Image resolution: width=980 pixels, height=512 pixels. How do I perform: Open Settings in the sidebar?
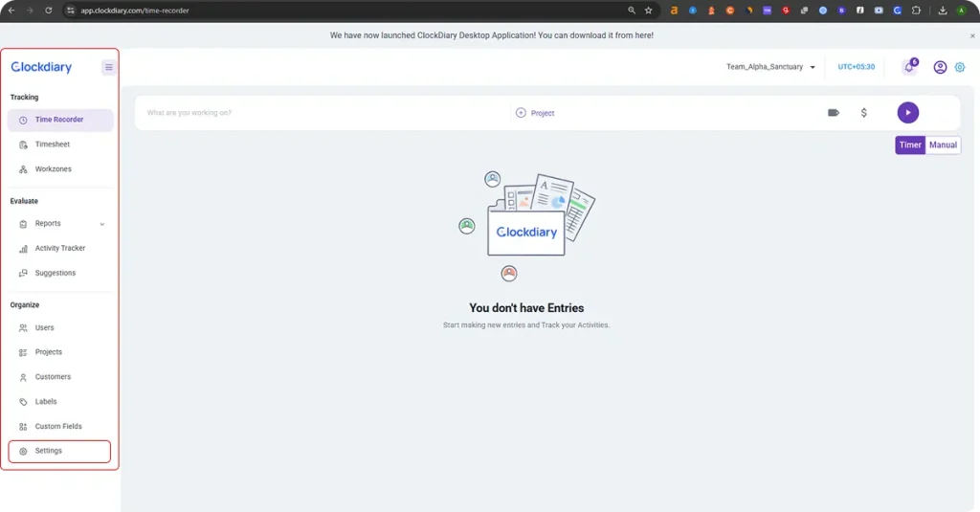click(60, 451)
